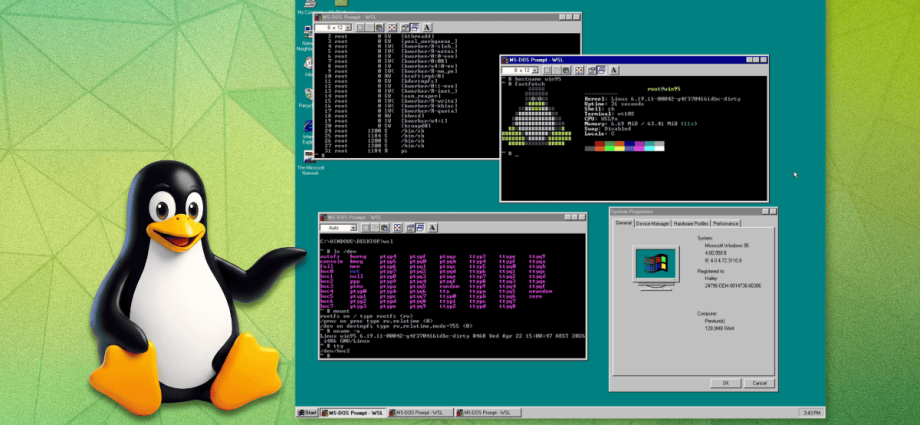Viewport: 920px width, 425px height.
Task: Click Copy icon in fastfetch window toolbar
Action: [557, 70]
